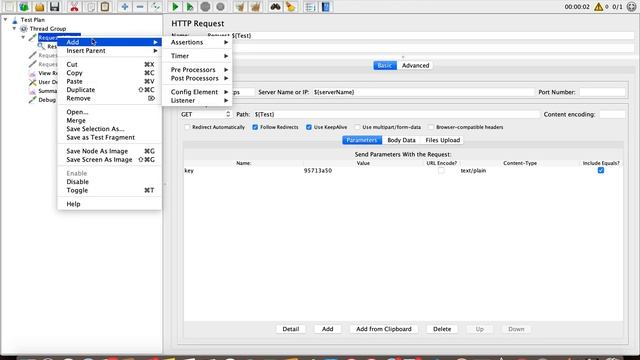This screenshot has height=360, width=640.
Task: Click the Thread Group gear icon
Action: [24, 29]
